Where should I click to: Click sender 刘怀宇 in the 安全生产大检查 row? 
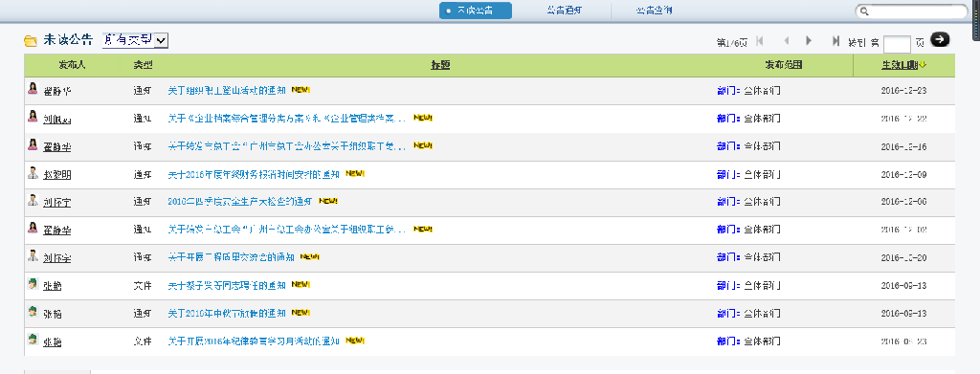coord(56,202)
